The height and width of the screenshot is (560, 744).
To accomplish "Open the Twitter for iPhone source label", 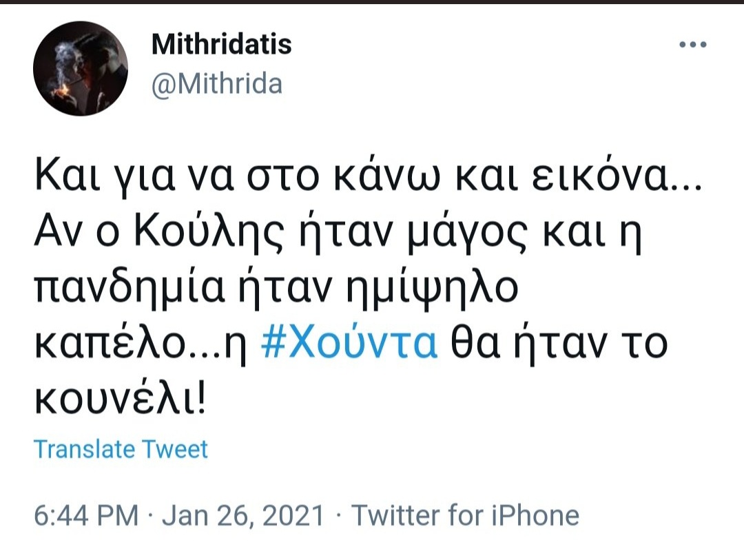I will click(x=465, y=515).
